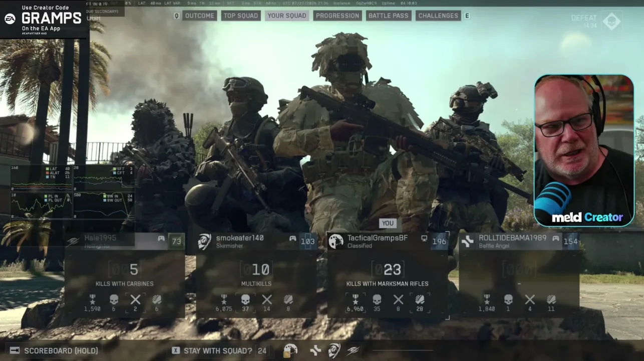Select ROLLTIDEBAMA1989's player name
The width and height of the screenshot is (644, 361).
click(512, 238)
